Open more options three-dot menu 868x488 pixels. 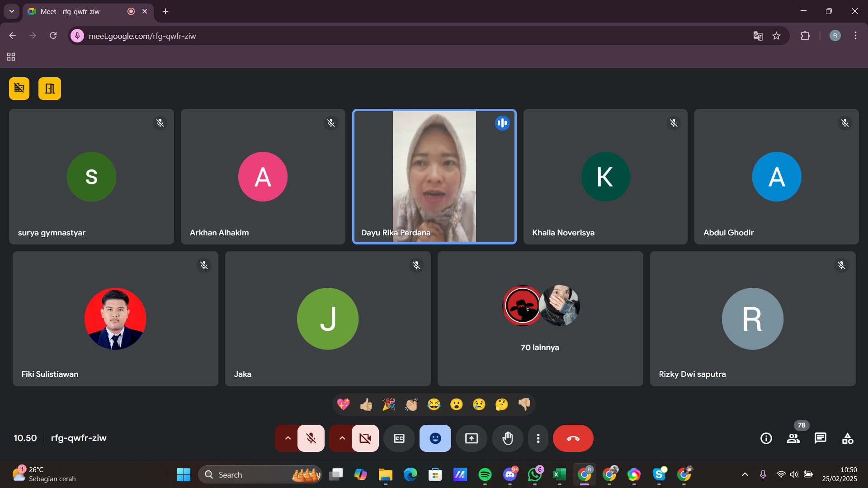click(x=538, y=438)
